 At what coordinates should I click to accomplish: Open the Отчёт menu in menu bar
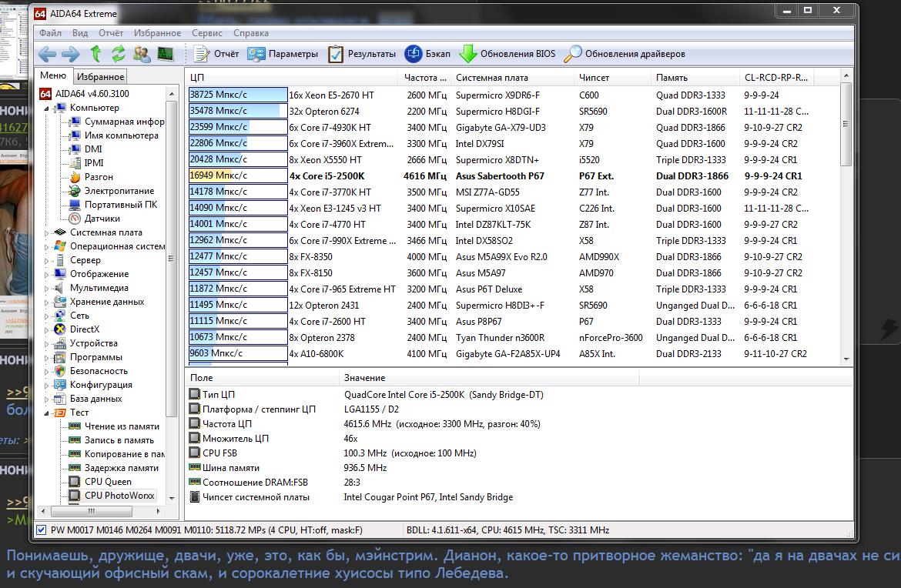pyautogui.click(x=111, y=33)
